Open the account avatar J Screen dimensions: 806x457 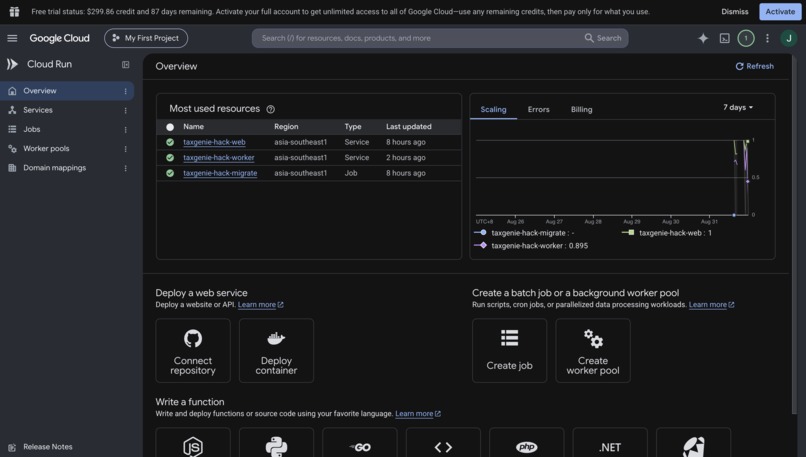(x=789, y=38)
